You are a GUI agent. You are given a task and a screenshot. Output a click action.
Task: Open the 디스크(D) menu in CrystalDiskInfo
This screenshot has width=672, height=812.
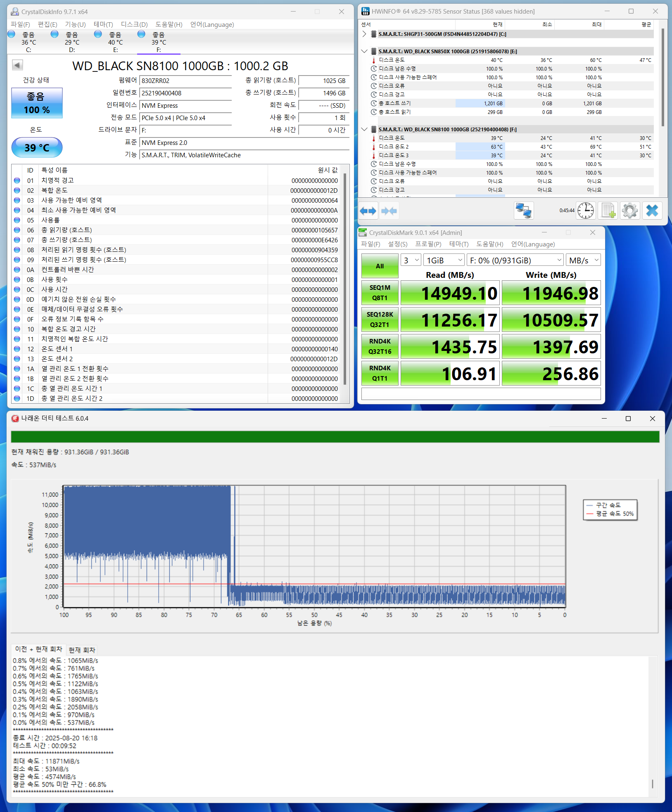(x=134, y=24)
